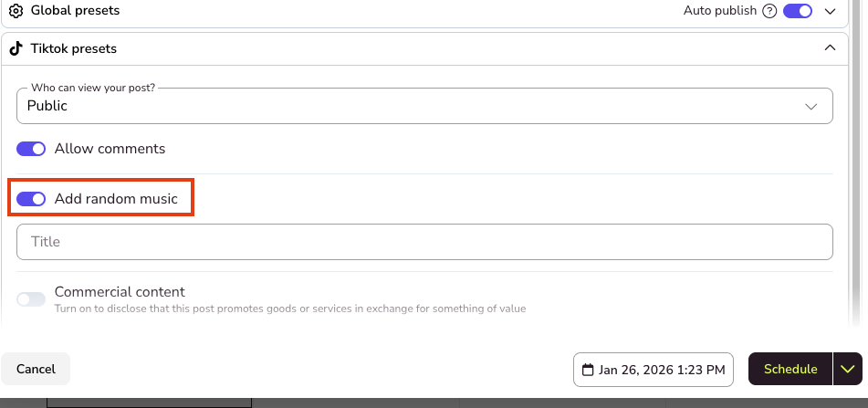
Task: Disable the Allow comments toggle
Action: click(x=31, y=148)
